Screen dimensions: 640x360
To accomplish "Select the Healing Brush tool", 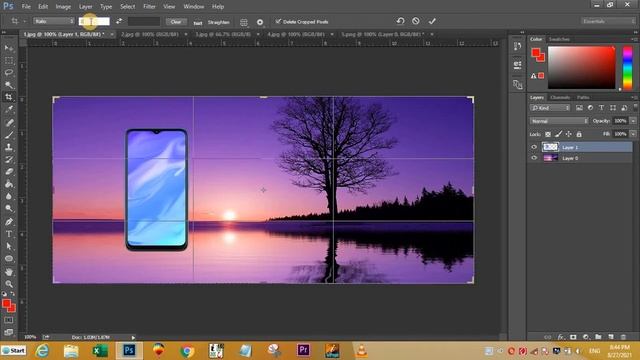I will click(9, 122).
